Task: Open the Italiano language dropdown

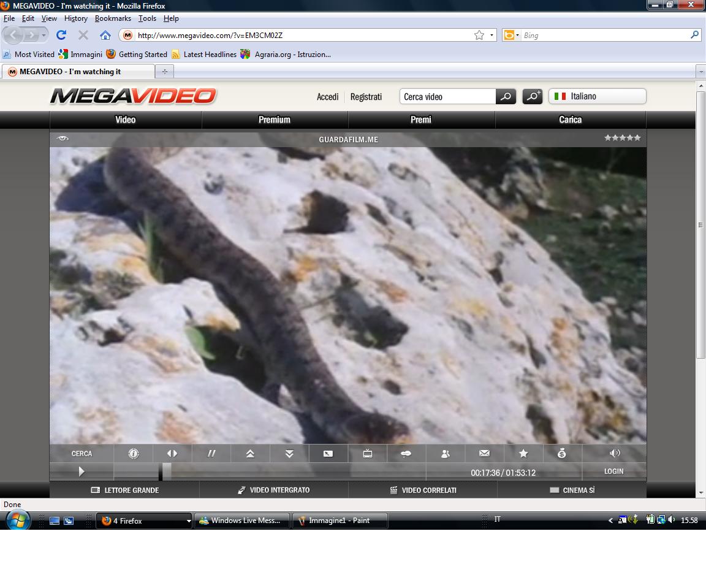Action: click(597, 96)
